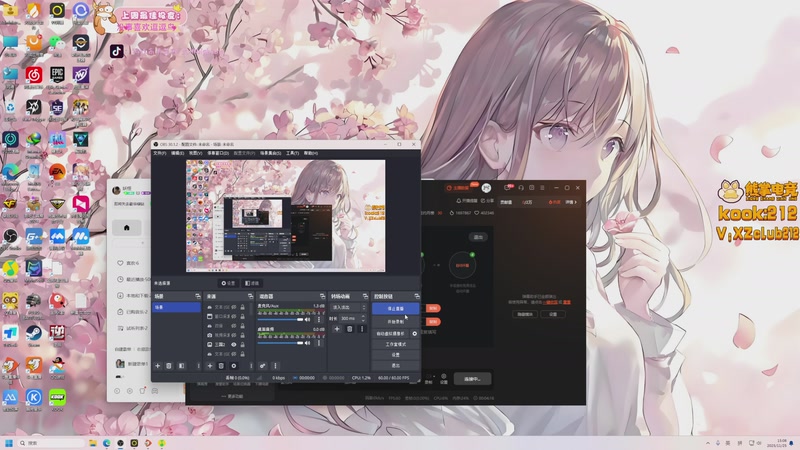
Task: Open EA app desktop shortcut
Action: (x=57, y=173)
